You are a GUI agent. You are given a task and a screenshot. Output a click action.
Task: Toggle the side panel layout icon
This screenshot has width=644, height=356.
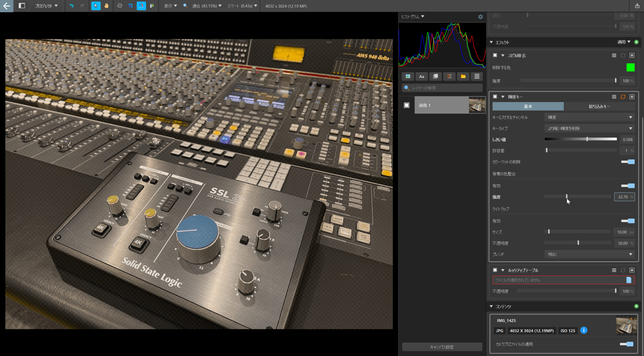(x=22, y=6)
